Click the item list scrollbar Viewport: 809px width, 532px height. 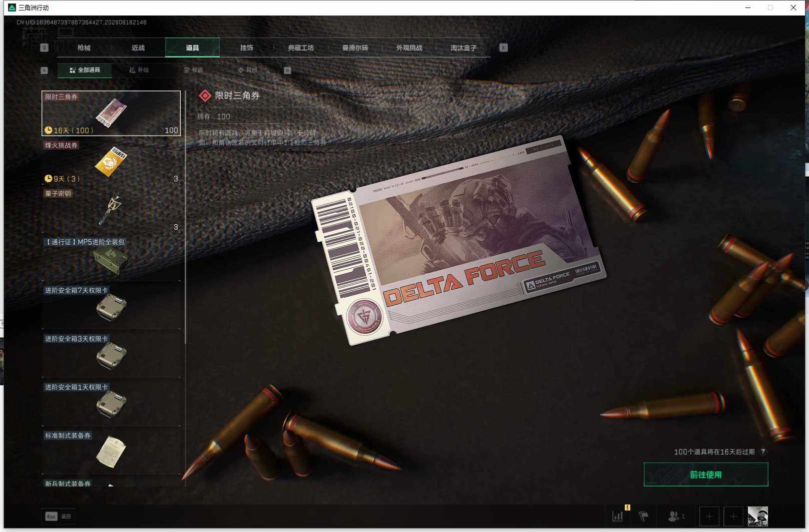(185, 217)
